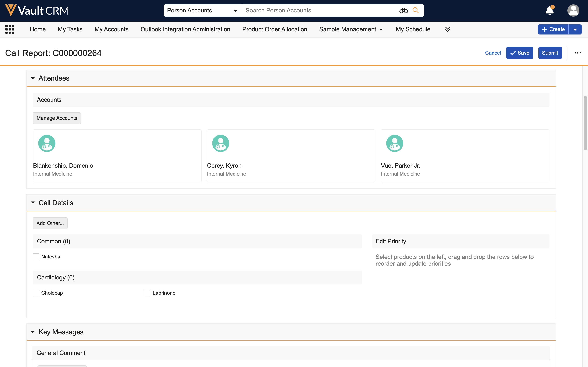Click Vue, Parker Jr.'s doctor avatar icon

pos(395,143)
